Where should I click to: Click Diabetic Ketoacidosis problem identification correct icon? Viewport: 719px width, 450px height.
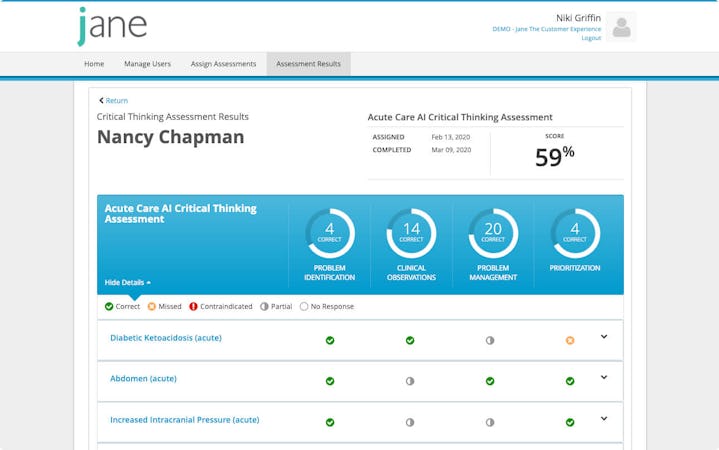tap(330, 340)
